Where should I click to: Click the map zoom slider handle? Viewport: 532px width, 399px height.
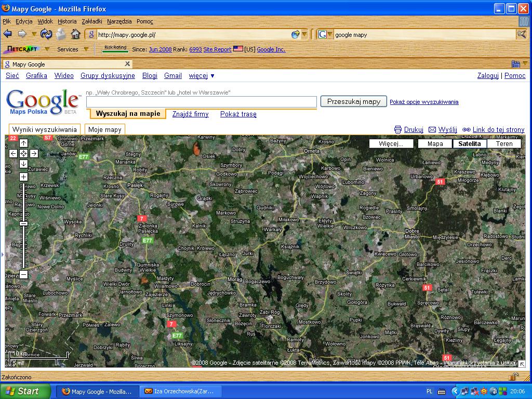[x=23, y=223]
